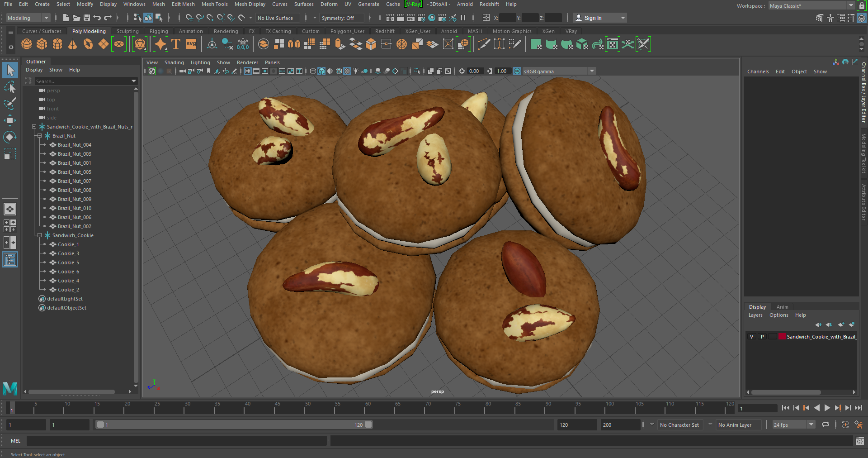Open the Workspace Maya Classic dropdown
Viewport: 868px width, 458px height.
(x=811, y=6)
